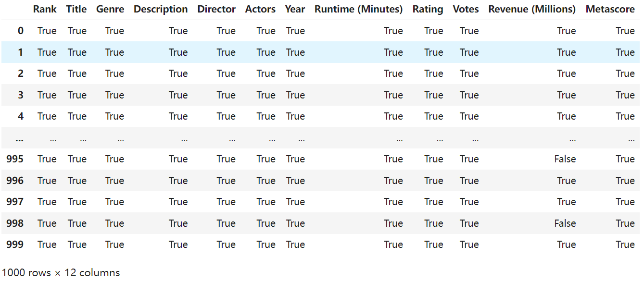This screenshot has height=282, width=644.
Task: Click row index label 996
Action: point(15,181)
